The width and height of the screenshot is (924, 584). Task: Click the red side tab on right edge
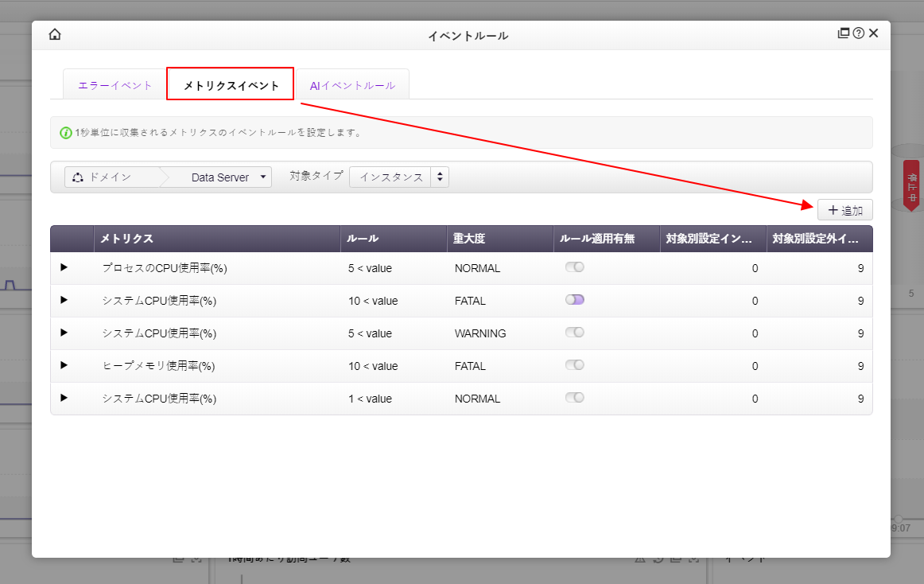[910, 184]
